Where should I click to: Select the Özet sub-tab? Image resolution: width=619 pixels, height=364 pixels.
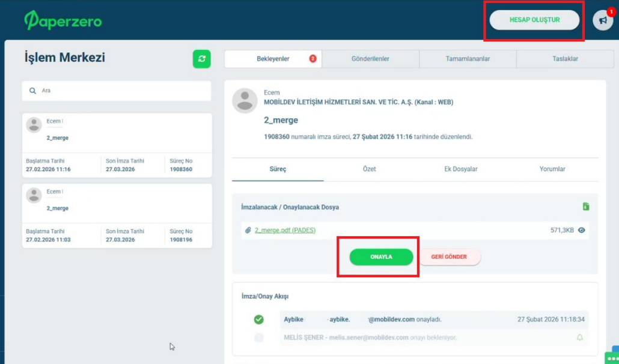click(370, 169)
